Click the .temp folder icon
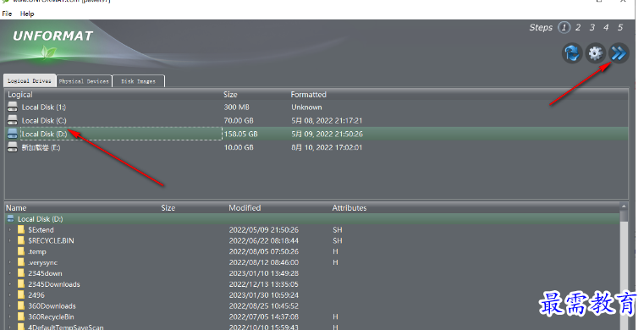Viewport: 644px width, 330px height. click(21, 251)
